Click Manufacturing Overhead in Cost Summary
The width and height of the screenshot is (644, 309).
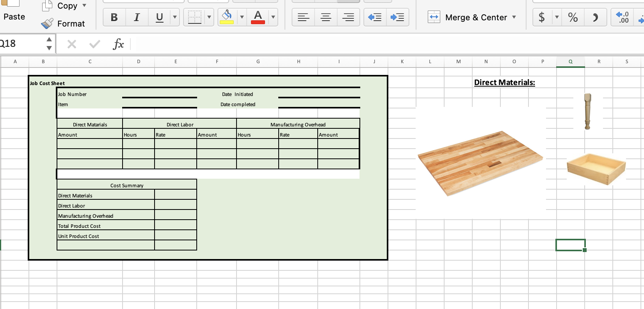coord(85,216)
